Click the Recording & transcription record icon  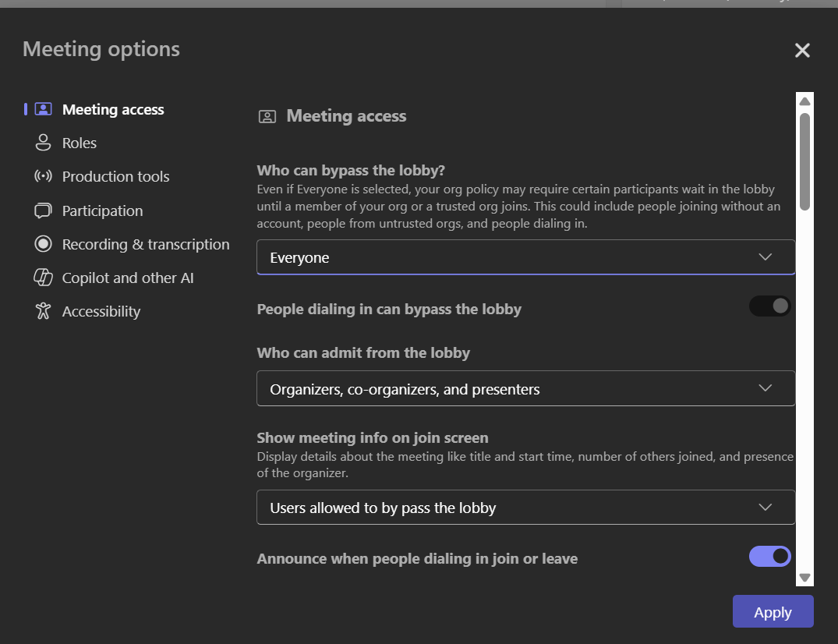(x=44, y=244)
